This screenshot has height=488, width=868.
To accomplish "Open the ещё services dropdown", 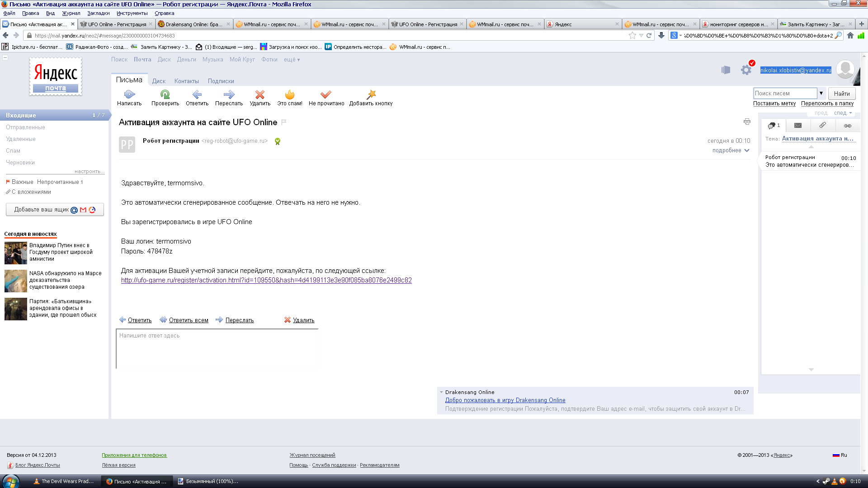I will (x=292, y=60).
